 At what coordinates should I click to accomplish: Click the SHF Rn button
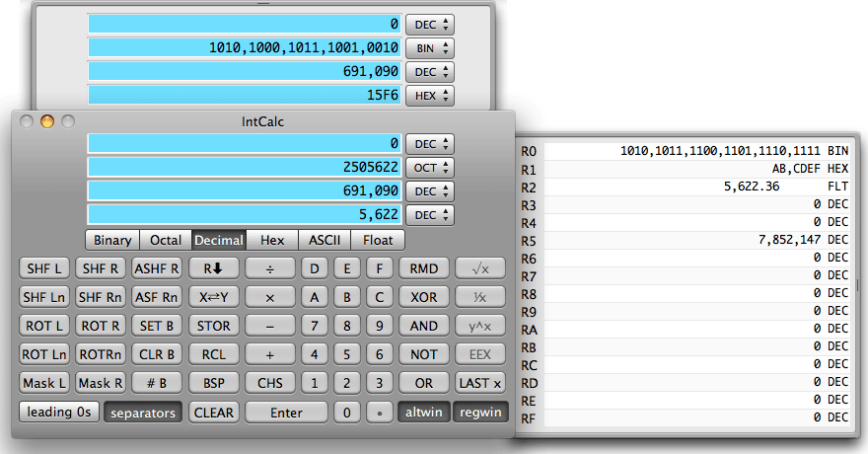pyautogui.click(x=101, y=297)
